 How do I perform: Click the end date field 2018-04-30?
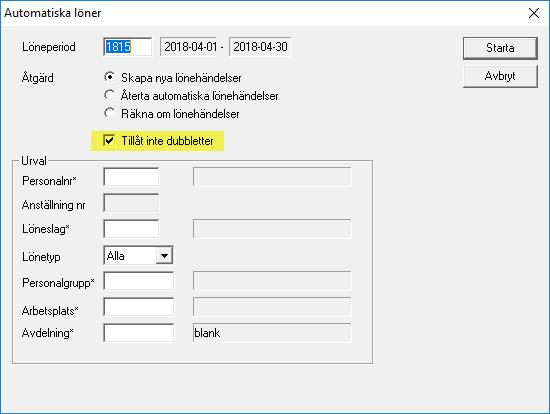pyautogui.click(x=260, y=47)
